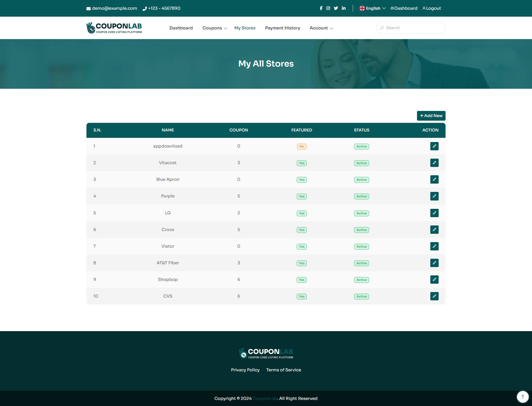Click the LinkedIn icon in the header
This screenshot has width=532, height=406.
coord(344,8)
